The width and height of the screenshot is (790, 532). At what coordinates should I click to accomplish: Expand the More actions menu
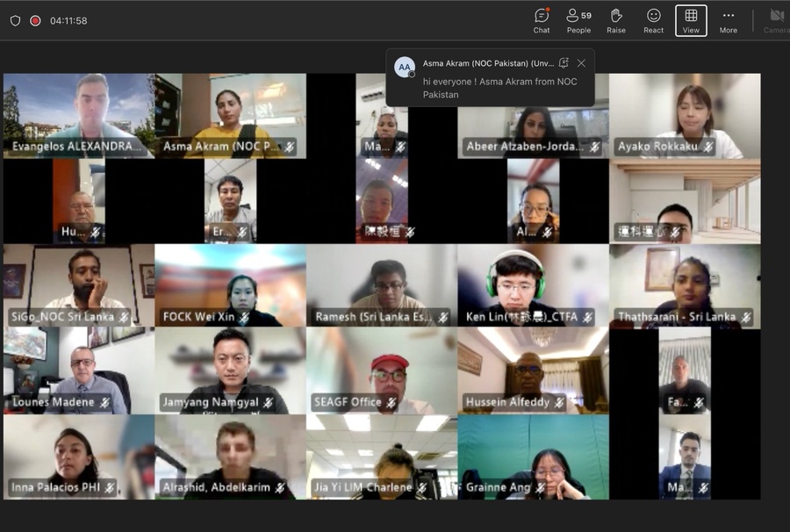(x=729, y=20)
